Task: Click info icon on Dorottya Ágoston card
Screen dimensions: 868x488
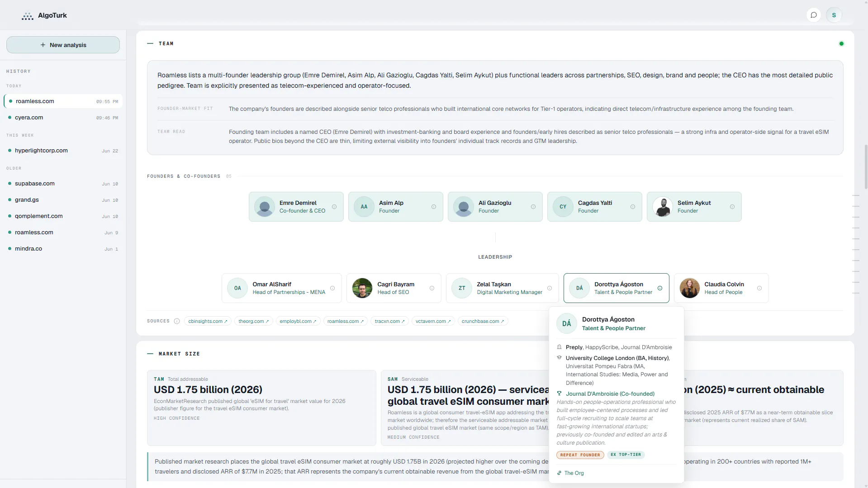Action: click(660, 288)
